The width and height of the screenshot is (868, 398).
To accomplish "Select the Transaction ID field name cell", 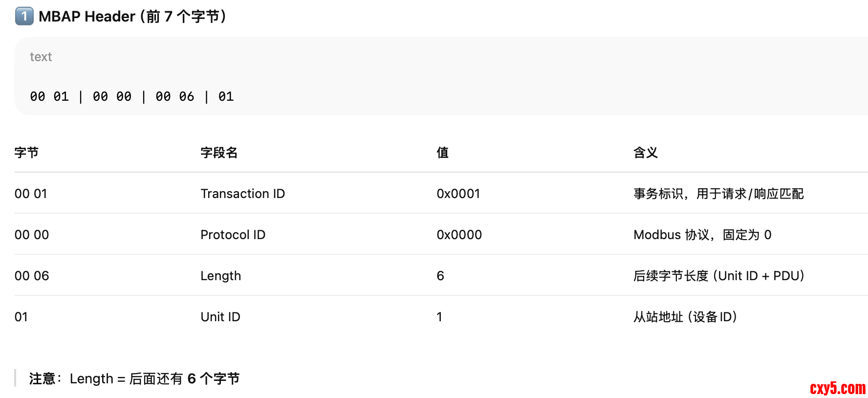I will click(242, 194).
